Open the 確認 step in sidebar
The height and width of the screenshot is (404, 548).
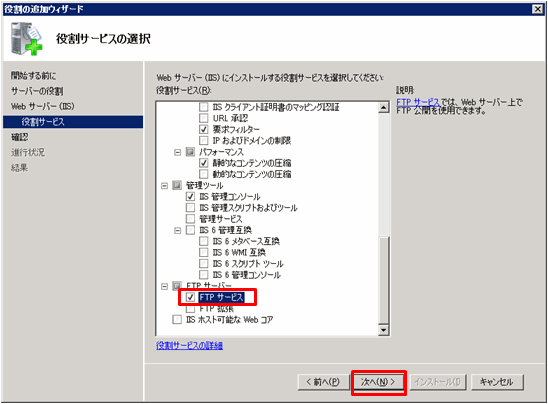pos(20,137)
